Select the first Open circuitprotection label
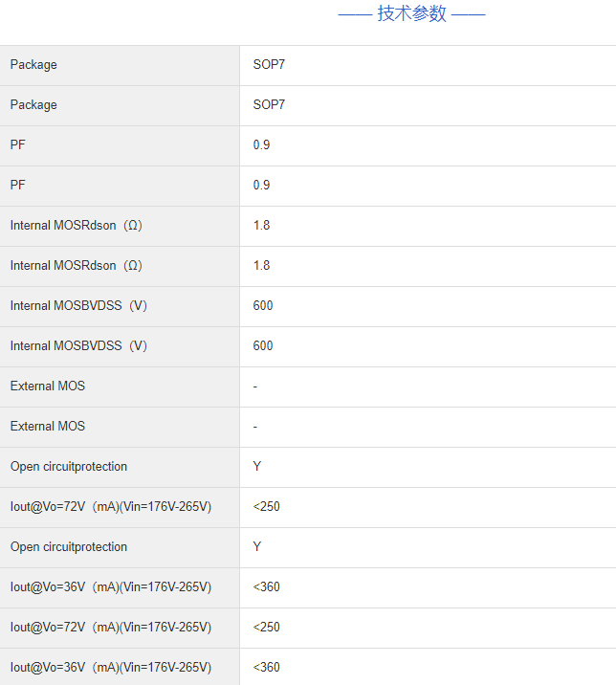616x685 pixels. click(x=69, y=467)
